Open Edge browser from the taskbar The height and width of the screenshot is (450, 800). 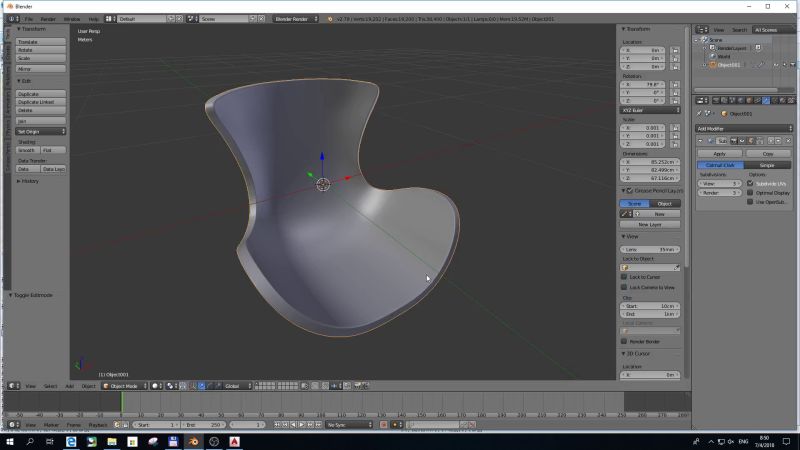pyautogui.click(x=71, y=441)
